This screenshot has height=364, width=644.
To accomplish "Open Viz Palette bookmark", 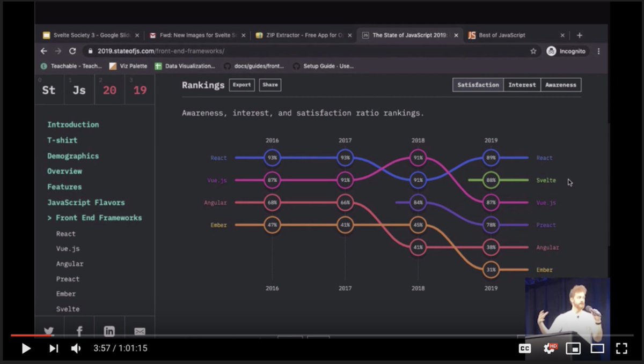I will 128,66.
